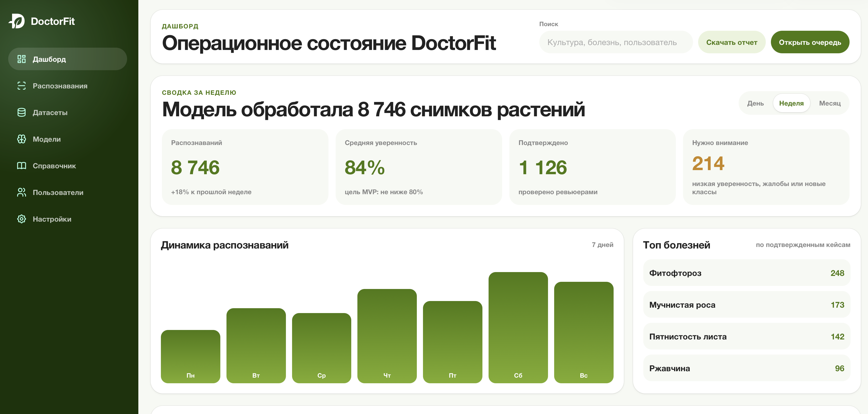The image size is (868, 414).
Task: Click the Операционное состояние DoctorFit title
Action: 328,43
